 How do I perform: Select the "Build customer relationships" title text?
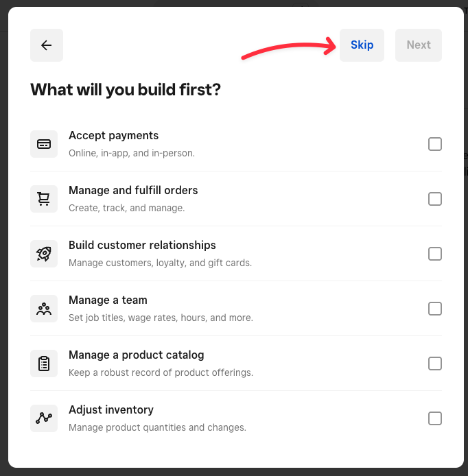coord(142,246)
